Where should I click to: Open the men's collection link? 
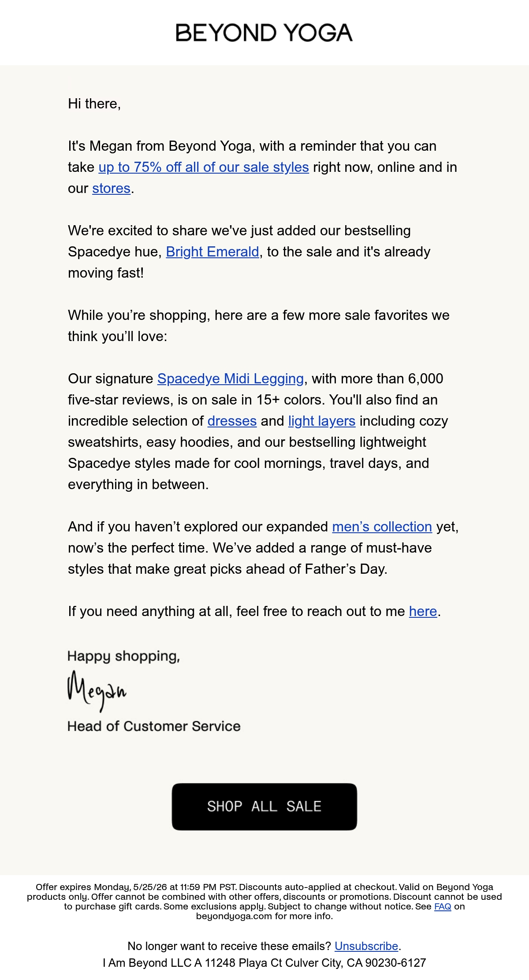382,527
